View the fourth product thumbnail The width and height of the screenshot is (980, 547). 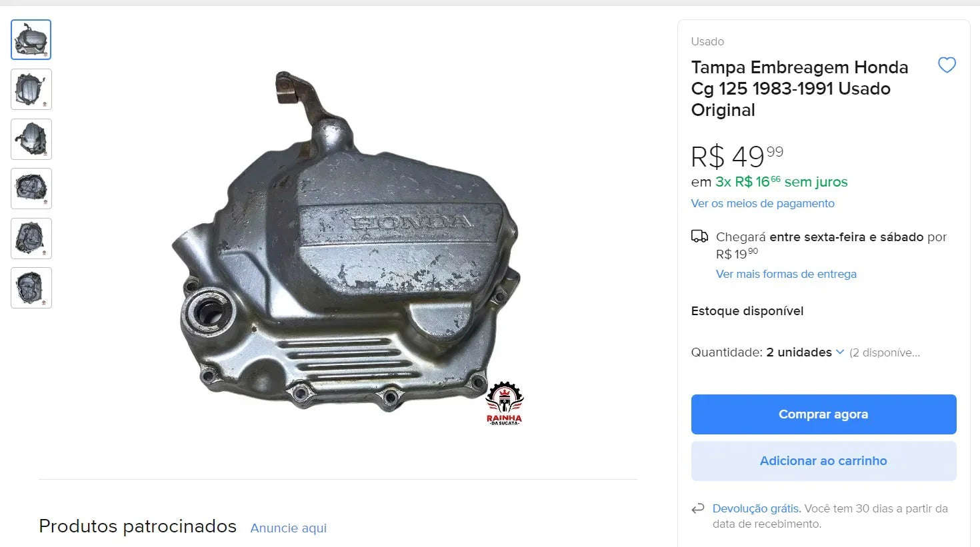pyautogui.click(x=31, y=189)
